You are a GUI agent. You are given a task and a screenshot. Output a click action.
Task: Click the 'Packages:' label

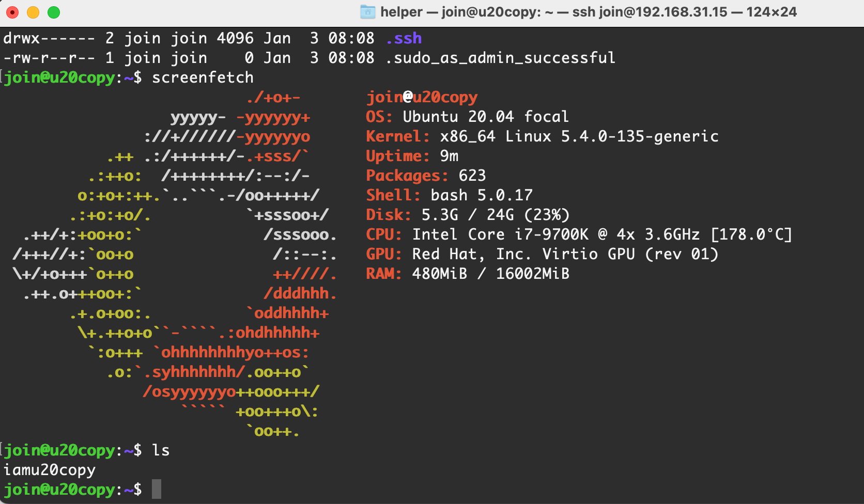(407, 176)
